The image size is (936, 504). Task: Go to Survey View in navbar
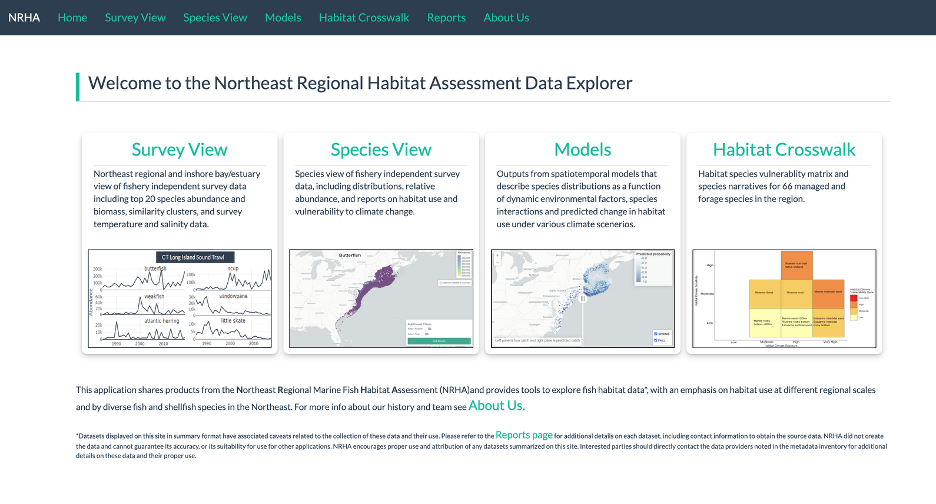tap(135, 17)
